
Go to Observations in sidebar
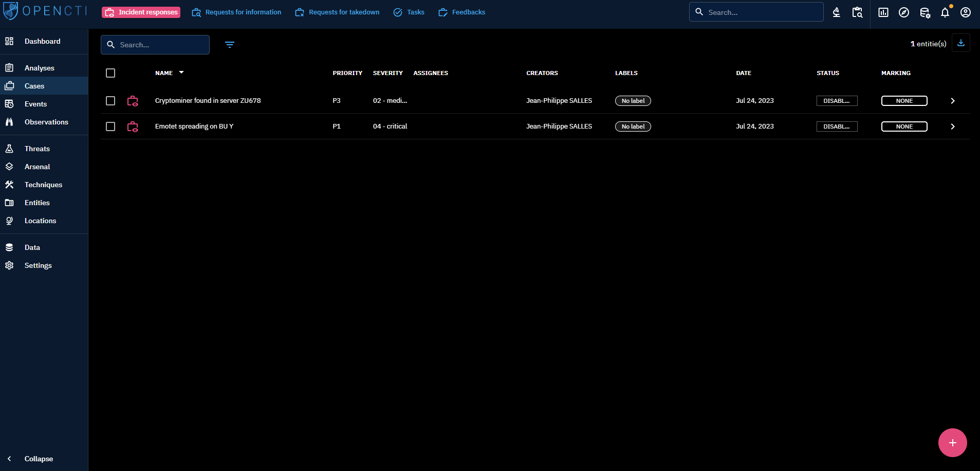tap(46, 122)
